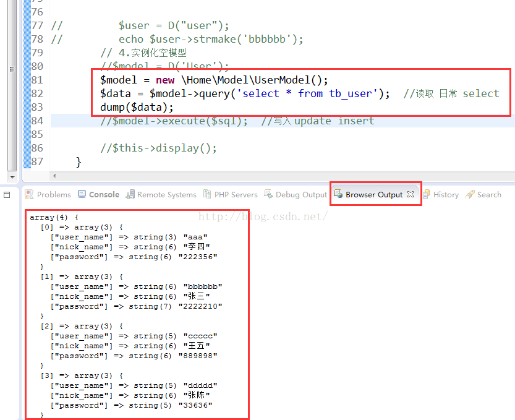Click the '[3] => array(3) {' output line
The image size is (515, 420).
click(x=82, y=375)
